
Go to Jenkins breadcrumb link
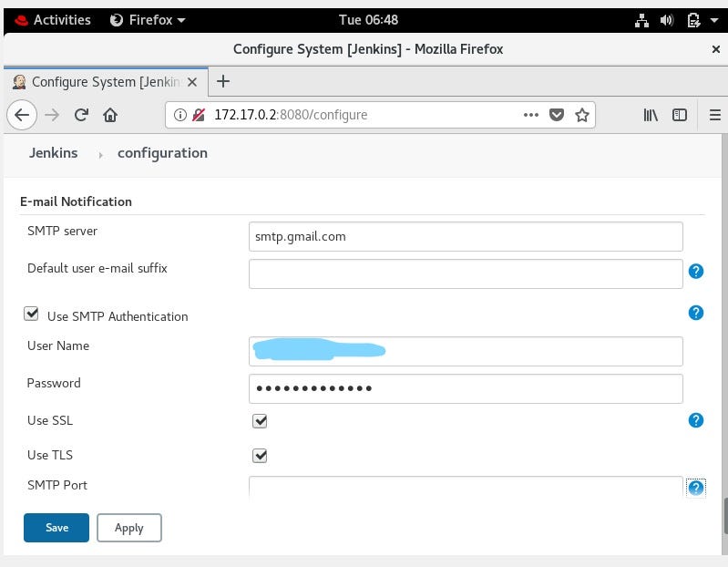pyautogui.click(x=54, y=153)
